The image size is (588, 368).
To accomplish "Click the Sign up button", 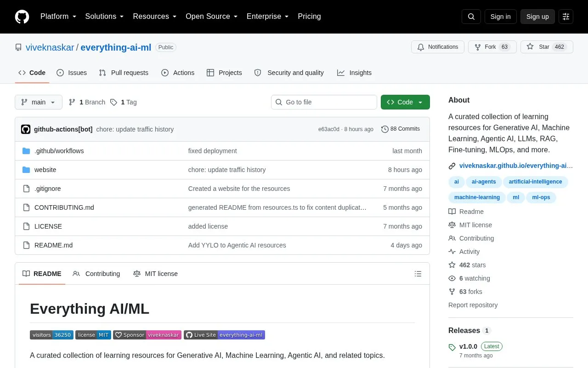I will coord(537,17).
